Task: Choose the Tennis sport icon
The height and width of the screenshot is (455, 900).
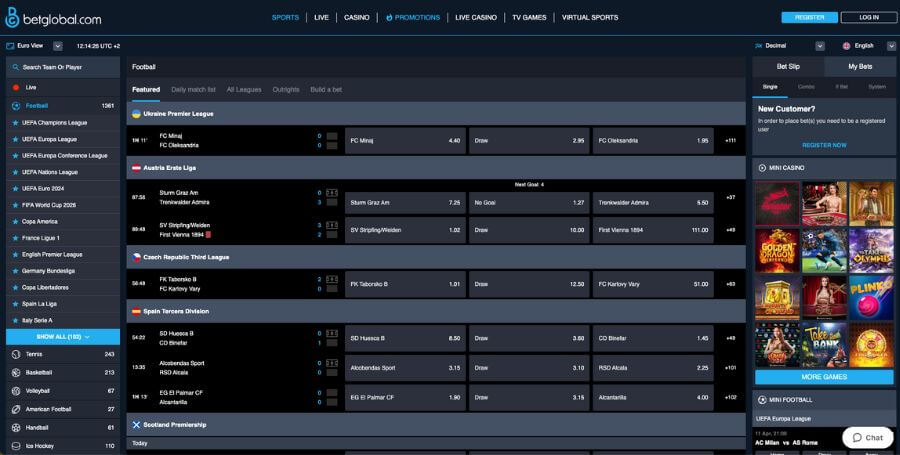Action: click(x=16, y=354)
